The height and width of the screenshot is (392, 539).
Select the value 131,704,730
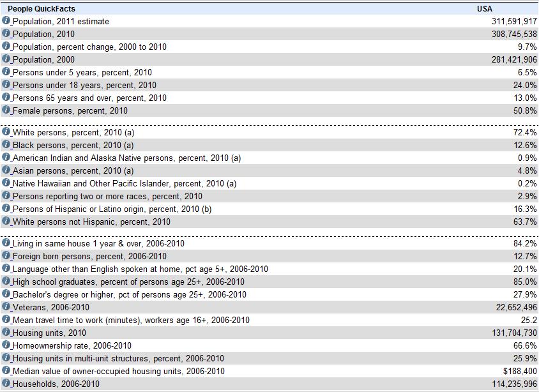click(x=514, y=333)
